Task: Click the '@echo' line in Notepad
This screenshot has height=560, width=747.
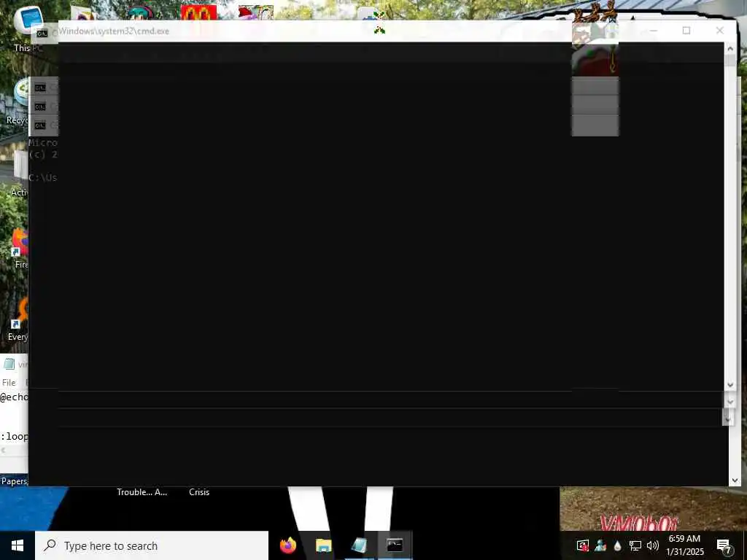Action: (15, 397)
